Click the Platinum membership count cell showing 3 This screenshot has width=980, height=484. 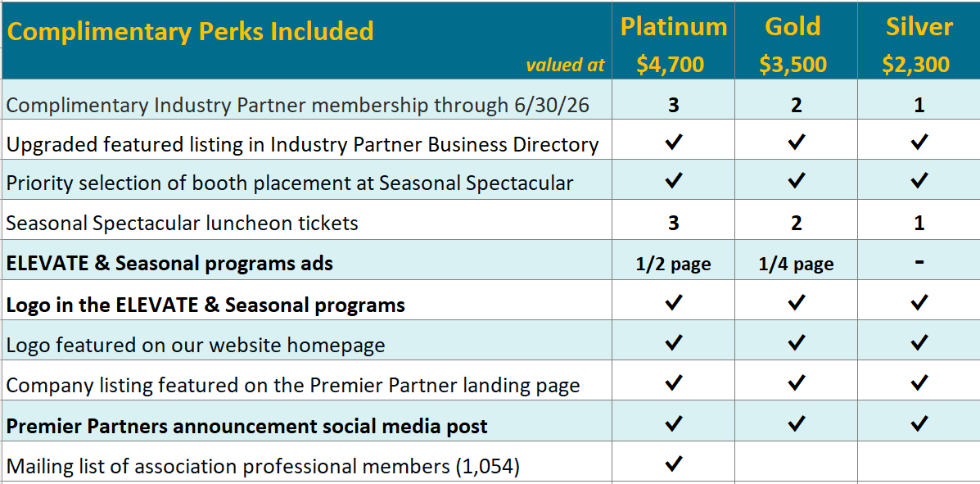[x=673, y=105]
